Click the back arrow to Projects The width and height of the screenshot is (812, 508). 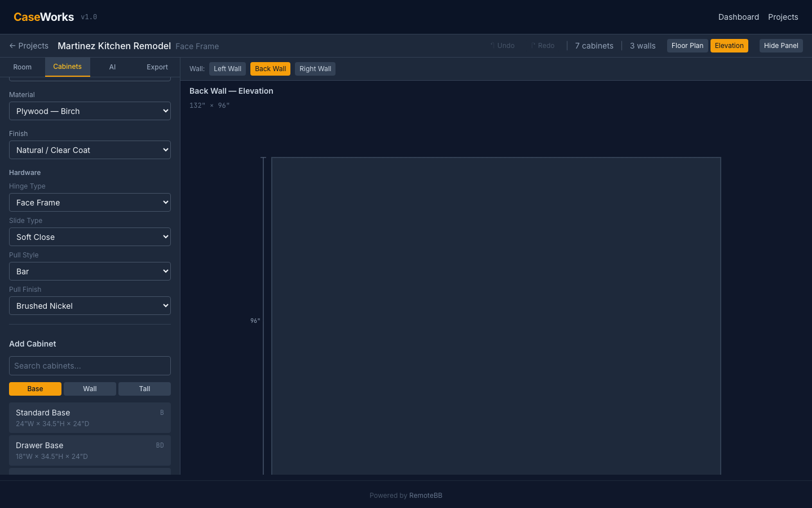(29, 46)
